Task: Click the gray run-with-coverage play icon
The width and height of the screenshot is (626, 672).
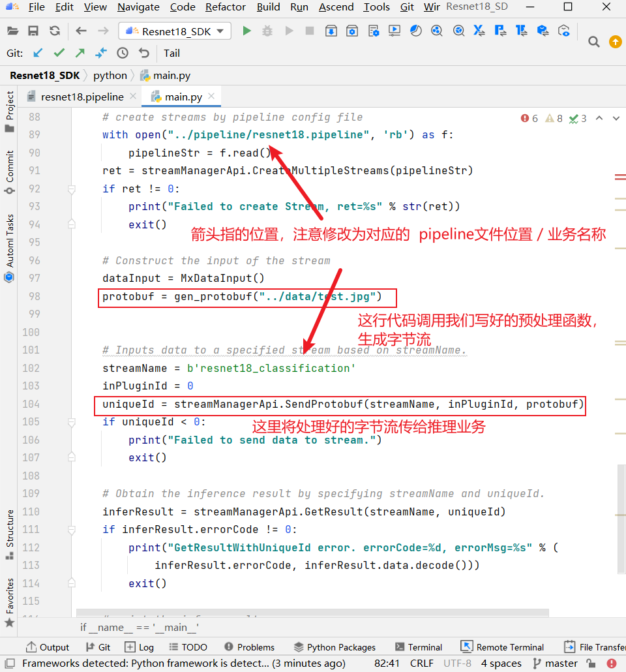Action: [x=290, y=31]
